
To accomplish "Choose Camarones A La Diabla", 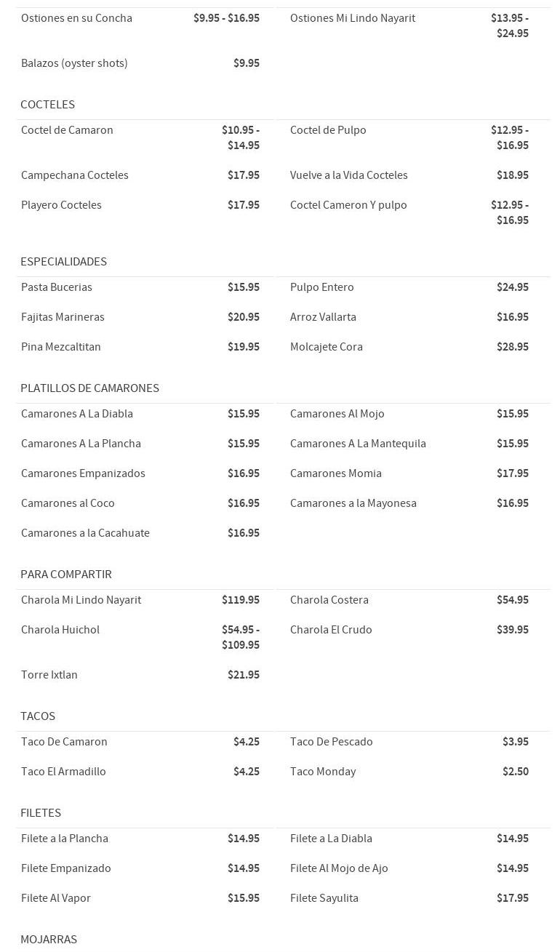I will (x=77, y=414).
